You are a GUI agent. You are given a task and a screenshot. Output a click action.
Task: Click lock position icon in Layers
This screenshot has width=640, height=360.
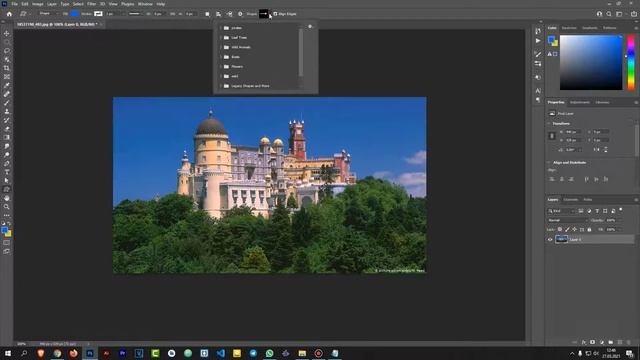pyautogui.click(x=574, y=229)
